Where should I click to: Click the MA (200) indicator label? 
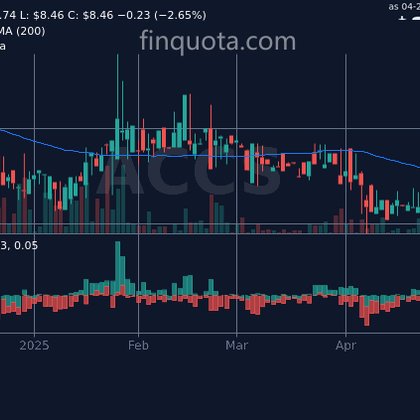[x=22, y=31]
